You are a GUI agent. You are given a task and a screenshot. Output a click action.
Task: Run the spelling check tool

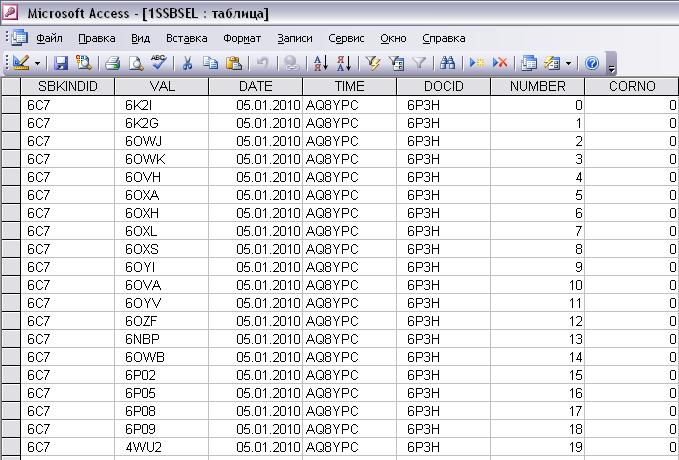[x=157, y=63]
